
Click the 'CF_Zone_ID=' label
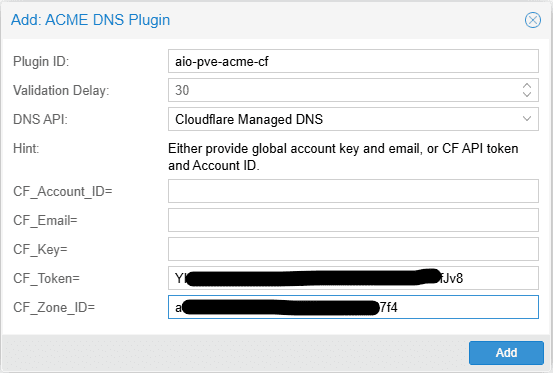(54, 307)
